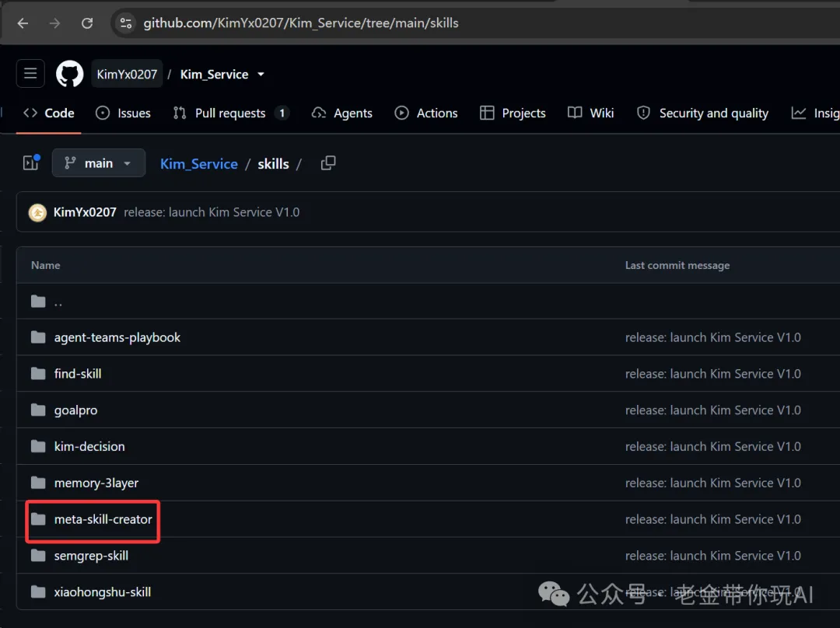Viewport: 840px width, 628px height.
Task: Open the memory-3layer folder
Action: coord(96,483)
